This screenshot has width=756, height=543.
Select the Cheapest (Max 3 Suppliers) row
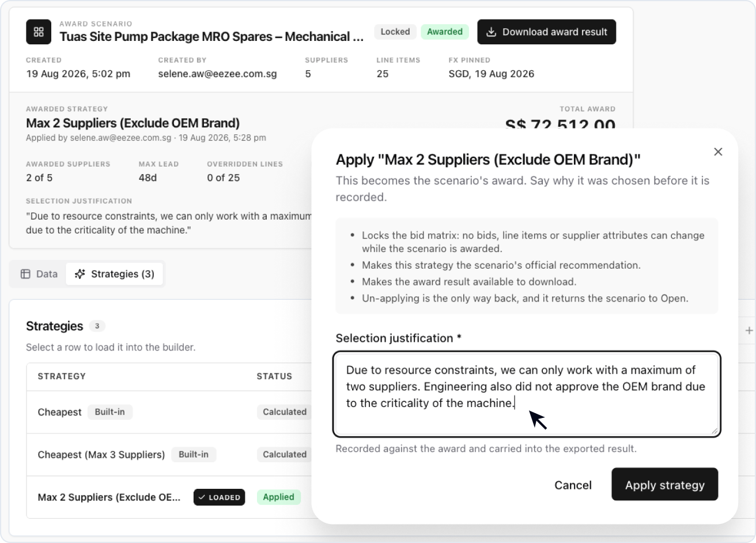coord(169,455)
